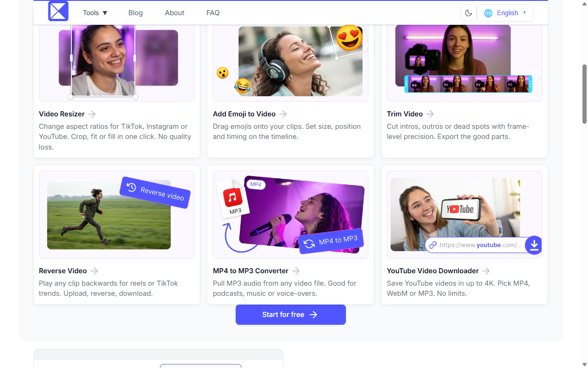Click the YouTube downloader preview image

pyautogui.click(x=464, y=214)
